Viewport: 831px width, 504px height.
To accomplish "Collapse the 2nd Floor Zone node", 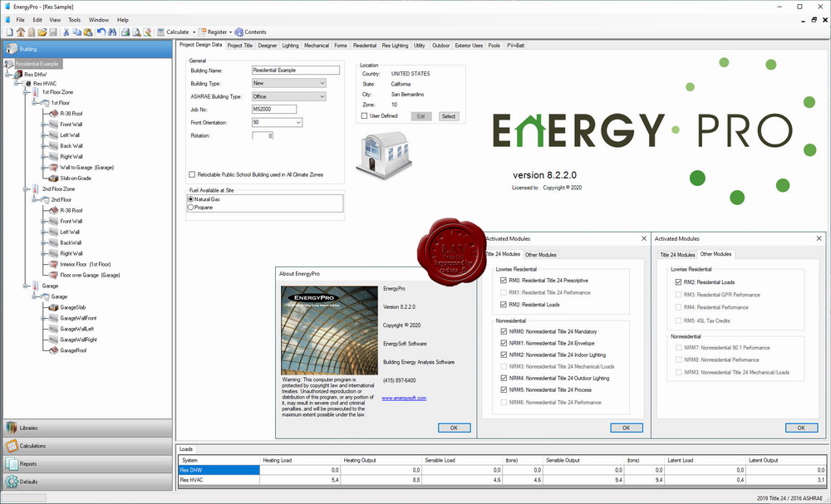I will 26,189.
